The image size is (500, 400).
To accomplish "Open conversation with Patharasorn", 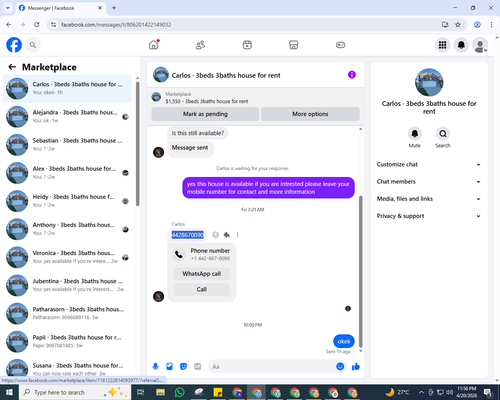I will pyautogui.click(x=67, y=314).
